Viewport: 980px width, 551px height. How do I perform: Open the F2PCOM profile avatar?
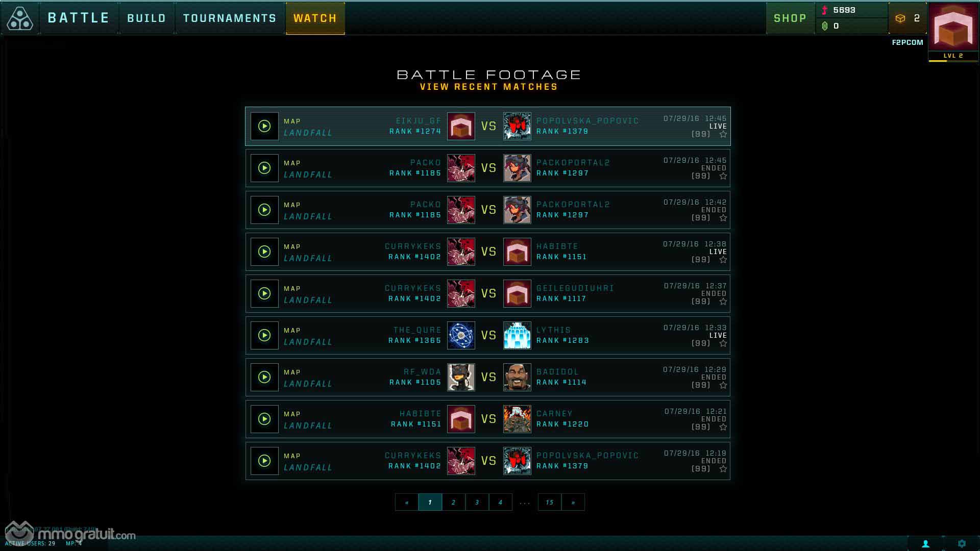coord(953,27)
